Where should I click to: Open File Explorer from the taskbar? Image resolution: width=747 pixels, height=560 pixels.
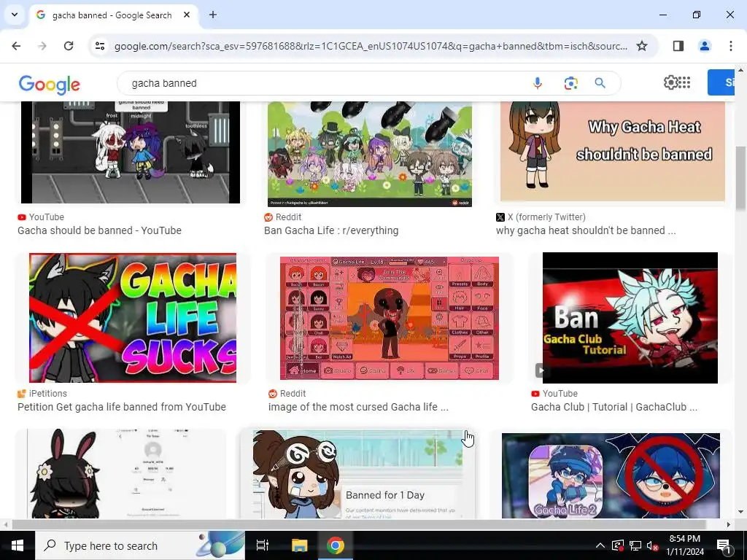pos(300,545)
